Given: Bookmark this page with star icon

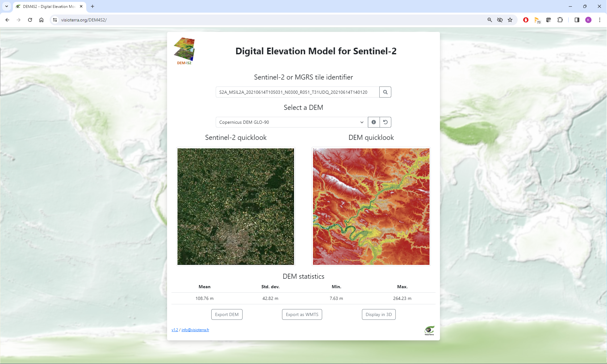Looking at the screenshot, I should click(510, 20).
